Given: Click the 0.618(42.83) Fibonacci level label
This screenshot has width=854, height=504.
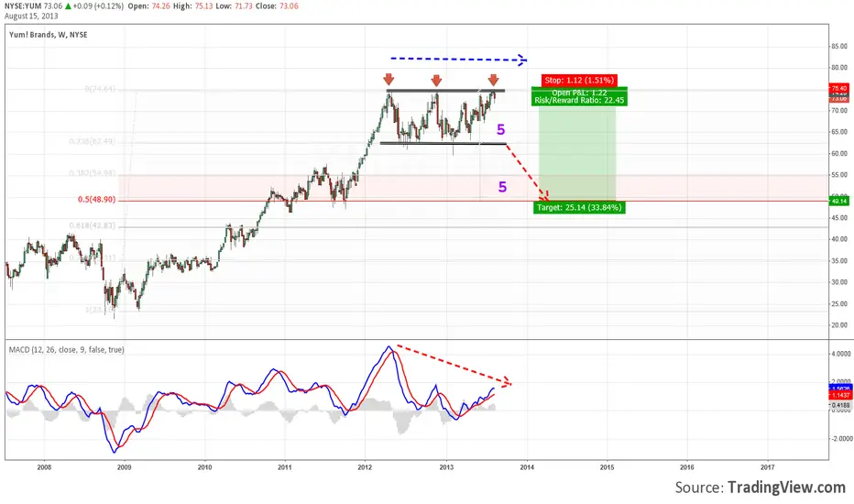Looking at the screenshot, I should coord(92,225).
